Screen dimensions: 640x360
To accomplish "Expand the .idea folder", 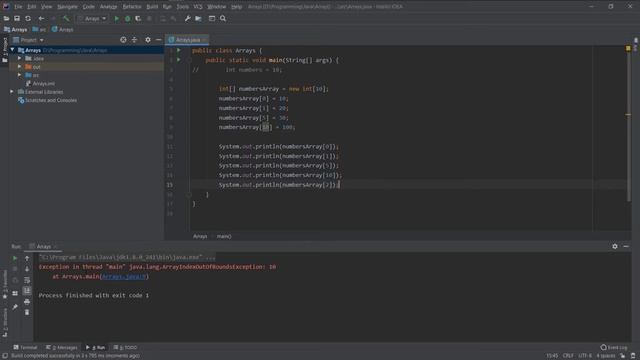I will point(19,58).
